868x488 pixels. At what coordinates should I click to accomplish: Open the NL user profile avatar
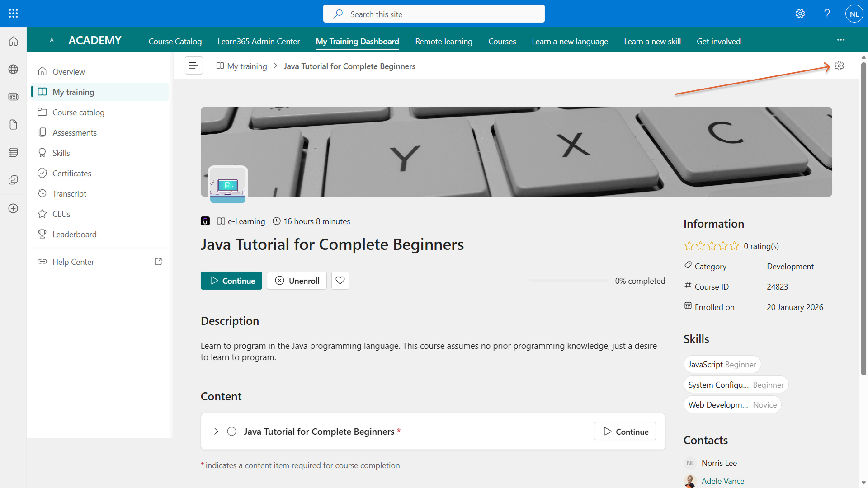[x=854, y=14]
